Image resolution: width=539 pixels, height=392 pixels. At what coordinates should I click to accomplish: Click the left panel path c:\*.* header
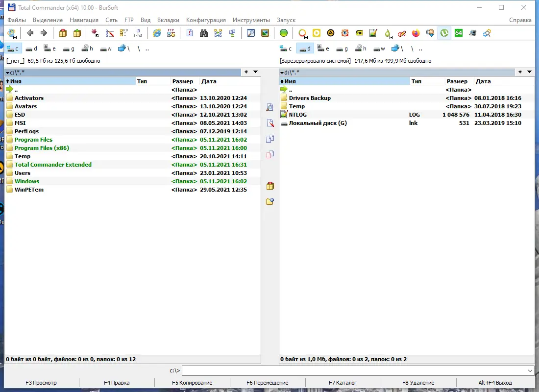pyautogui.click(x=122, y=72)
